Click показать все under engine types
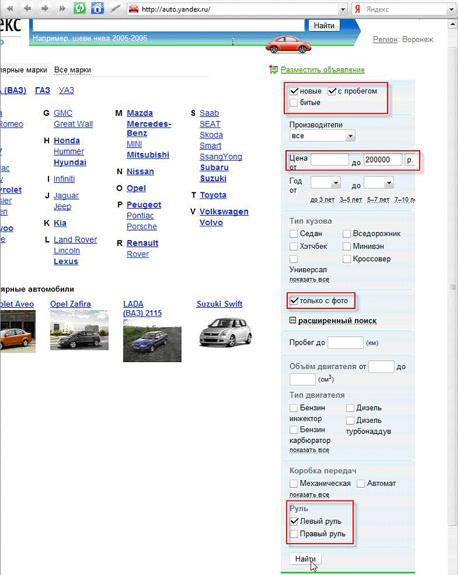This screenshot has width=458, height=575. 309,450
